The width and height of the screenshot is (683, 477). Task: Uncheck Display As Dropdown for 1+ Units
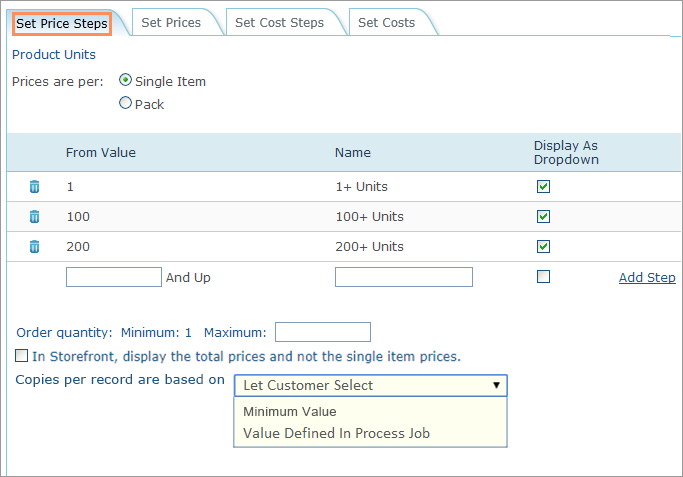coord(543,186)
